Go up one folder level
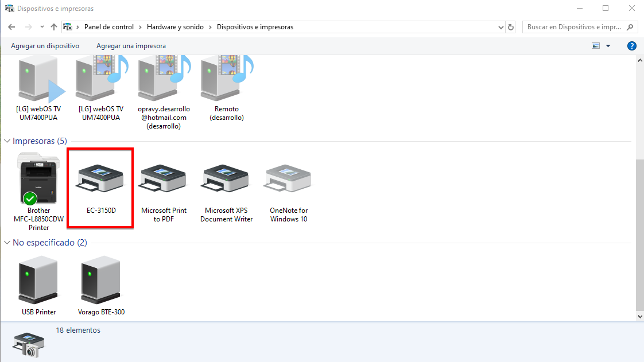644x362 pixels. [54, 27]
